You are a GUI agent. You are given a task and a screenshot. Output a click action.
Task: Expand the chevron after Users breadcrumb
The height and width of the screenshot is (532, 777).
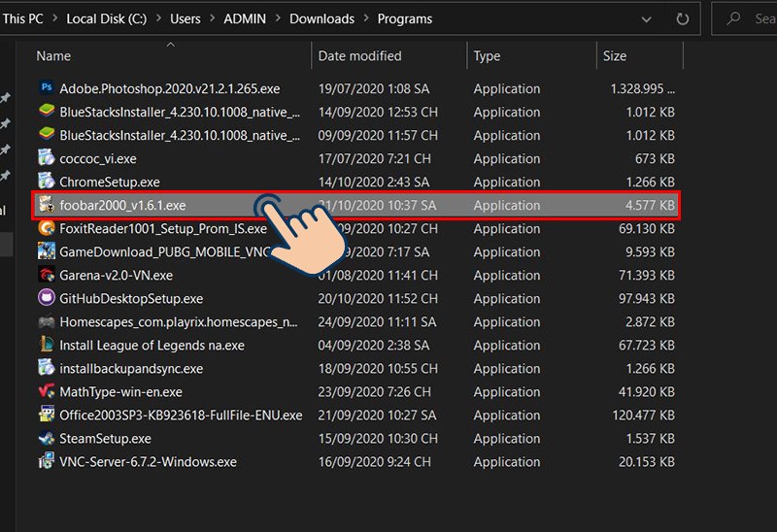[212, 18]
